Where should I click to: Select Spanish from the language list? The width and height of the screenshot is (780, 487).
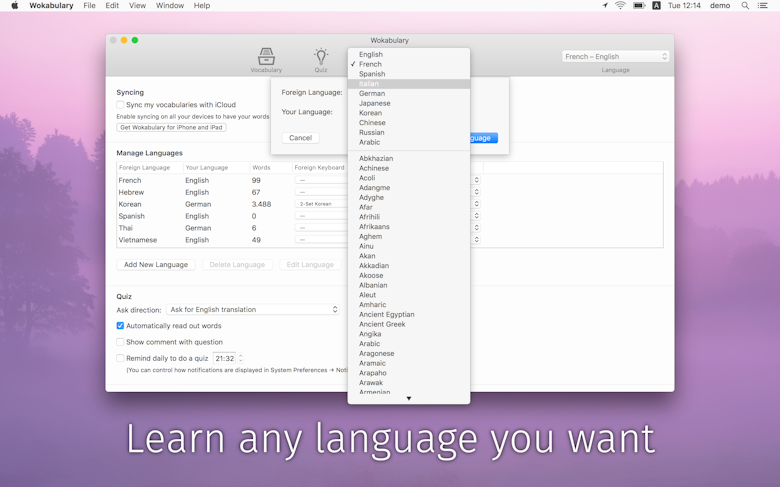[x=409, y=74]
